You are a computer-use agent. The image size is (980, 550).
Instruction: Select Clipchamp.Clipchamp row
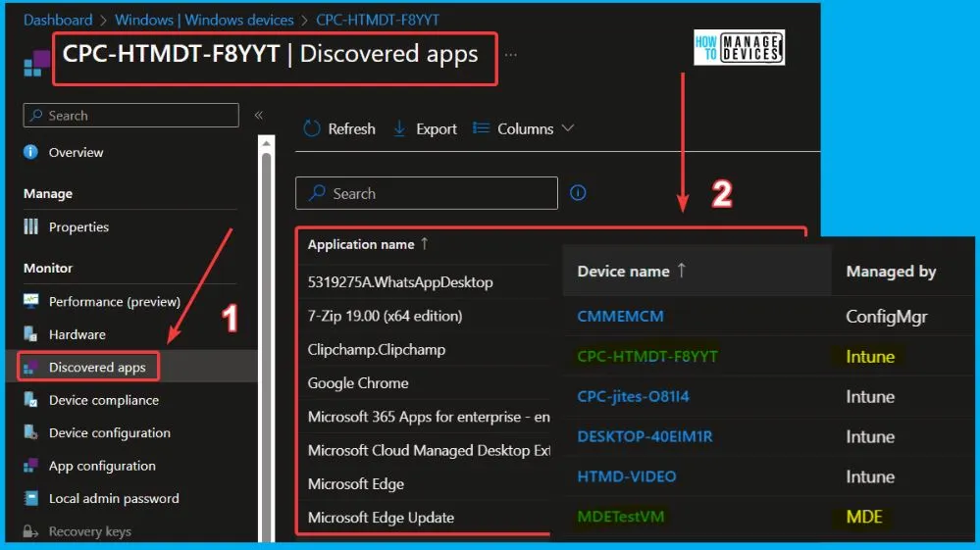[x=377, y=350]
